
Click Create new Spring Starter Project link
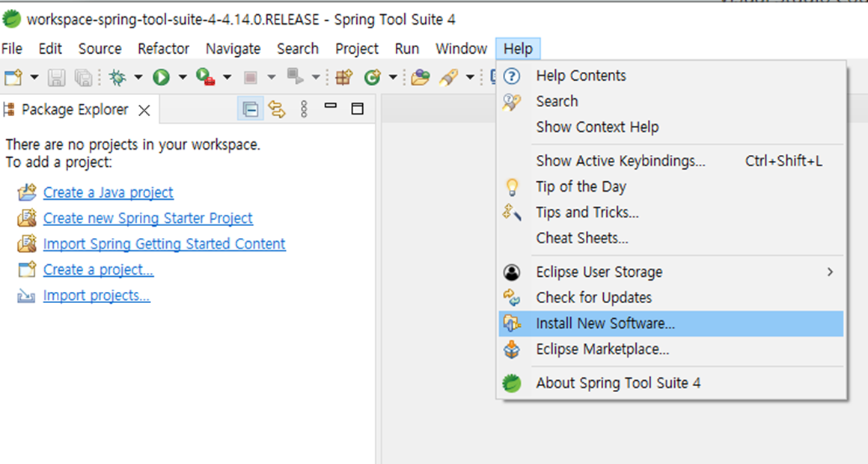(148, 219)
